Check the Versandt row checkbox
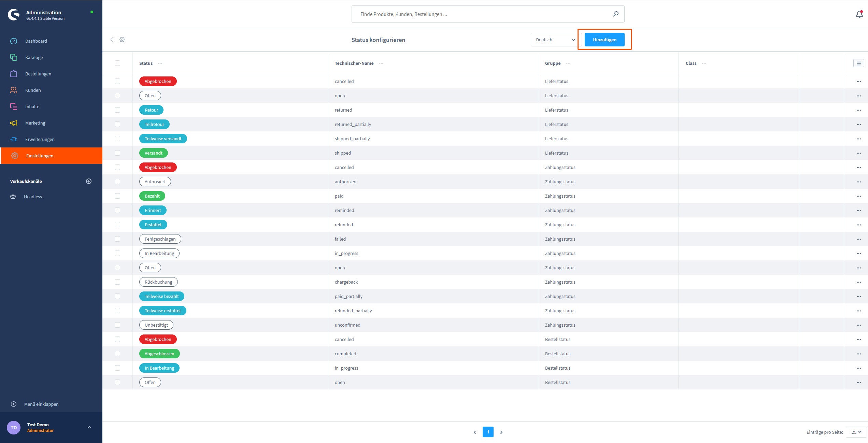Screen dimensions: 868x443 point(117,153)
